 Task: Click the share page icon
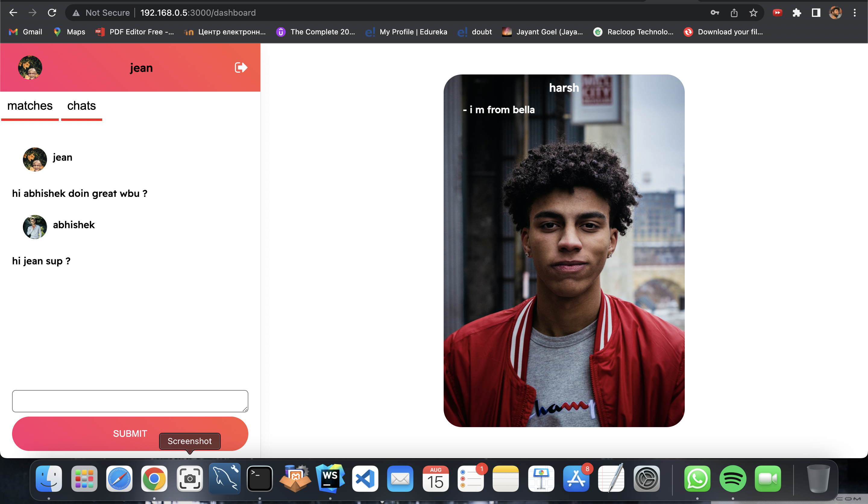pos(734,13)
